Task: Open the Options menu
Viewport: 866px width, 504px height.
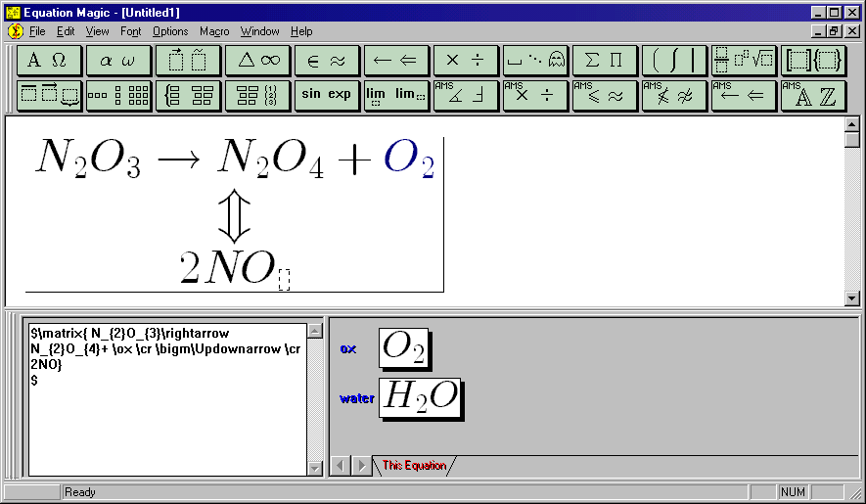Action: 170,31
